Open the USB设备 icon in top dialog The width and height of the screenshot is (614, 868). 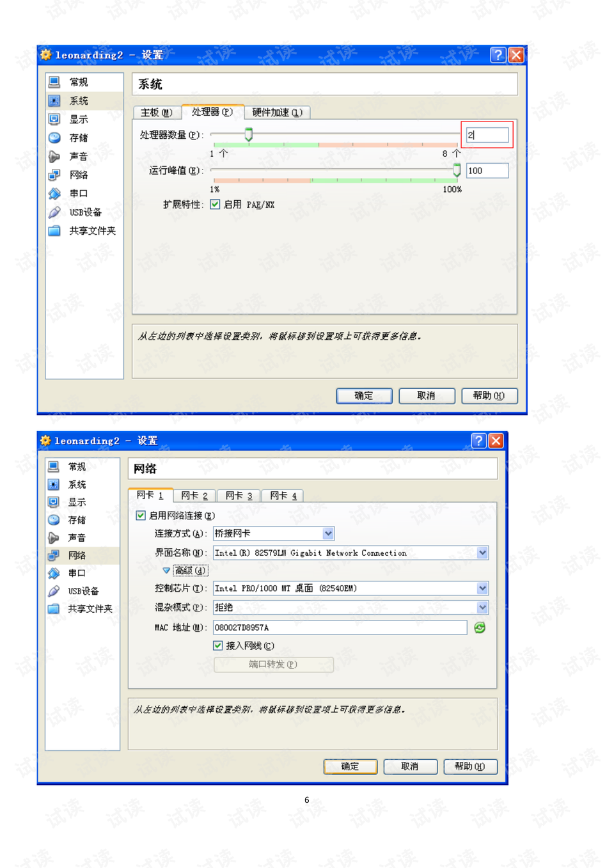click(55, 212)
